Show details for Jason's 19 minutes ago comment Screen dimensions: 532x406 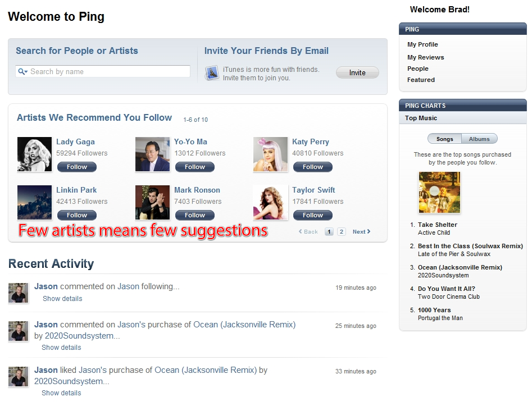[62, 299]
